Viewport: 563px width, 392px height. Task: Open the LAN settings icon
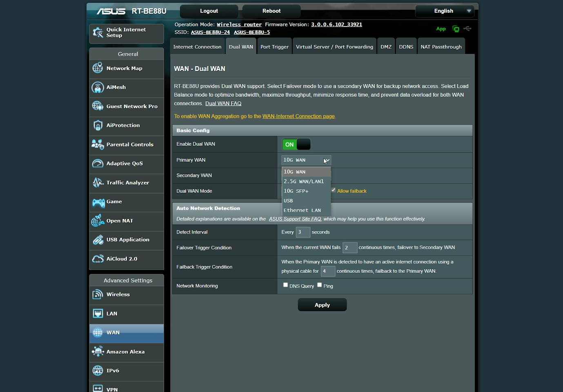pos(98,313)
